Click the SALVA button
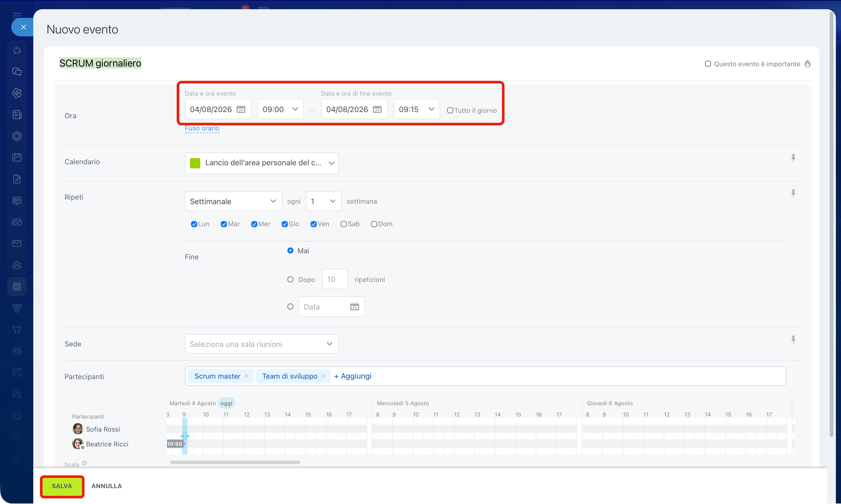The image size is (841, 504). [x=62, y=486]
